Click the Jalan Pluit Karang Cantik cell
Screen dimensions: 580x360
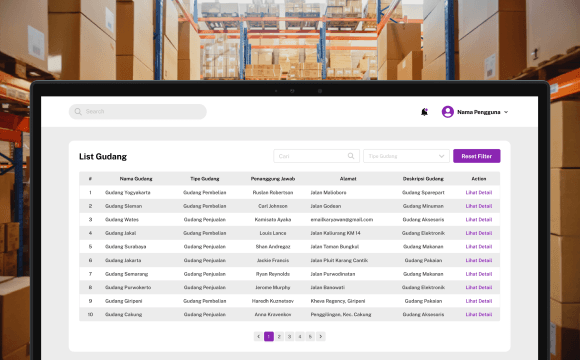(x=339, y=260)
